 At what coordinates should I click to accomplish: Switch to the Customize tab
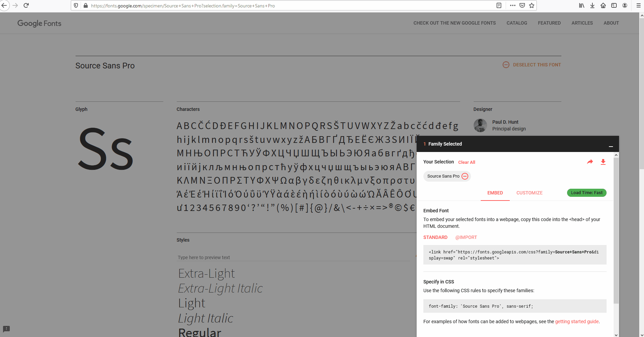point(529,193)
